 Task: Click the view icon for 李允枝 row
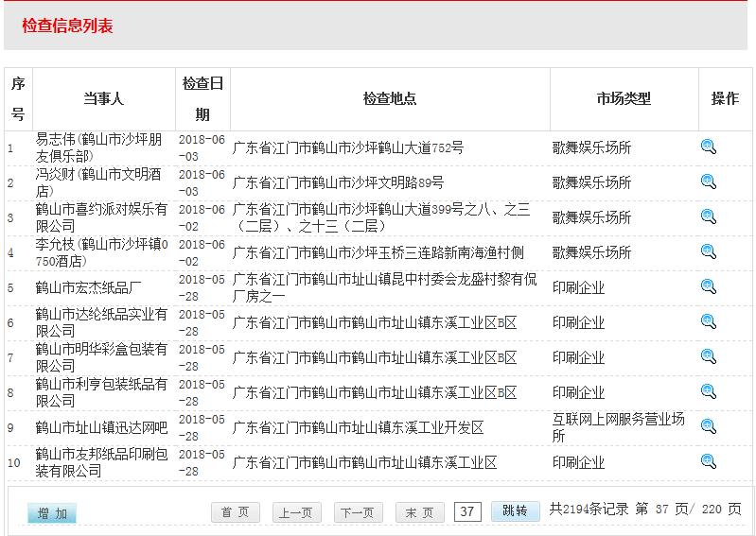click(x=708, y=251)
